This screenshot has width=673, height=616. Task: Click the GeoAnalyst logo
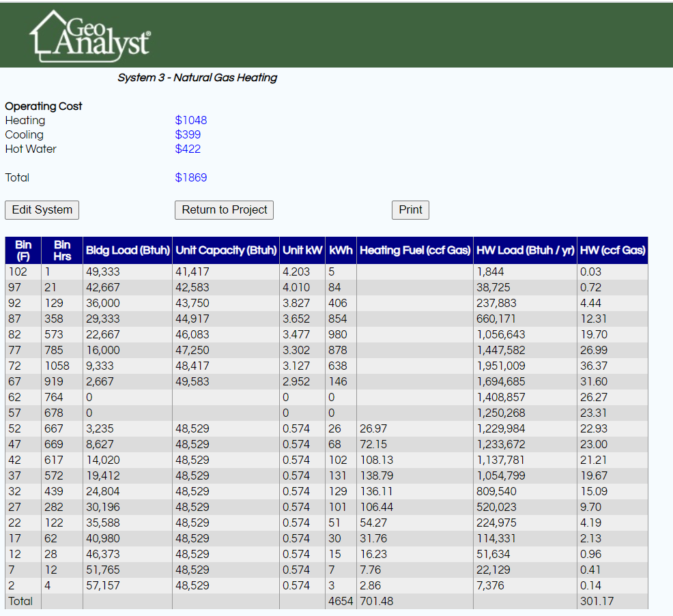pos(90,36)
